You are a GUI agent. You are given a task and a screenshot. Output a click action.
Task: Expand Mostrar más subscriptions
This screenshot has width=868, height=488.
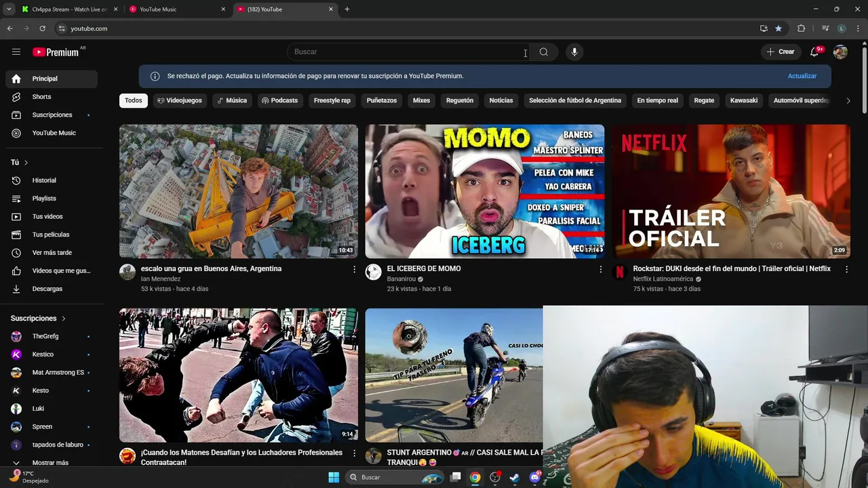(x=52, y=462)
